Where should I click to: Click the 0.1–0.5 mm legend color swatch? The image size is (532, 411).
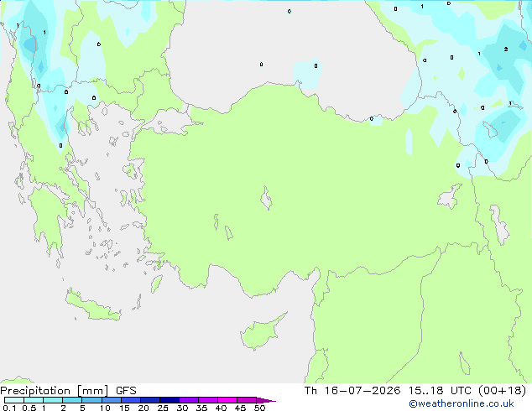14,400
